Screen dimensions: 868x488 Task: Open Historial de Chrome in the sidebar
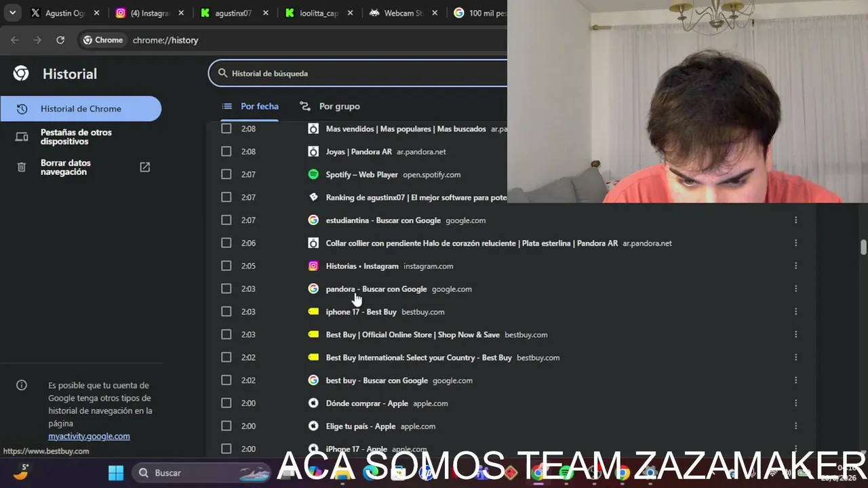[81, 108]
